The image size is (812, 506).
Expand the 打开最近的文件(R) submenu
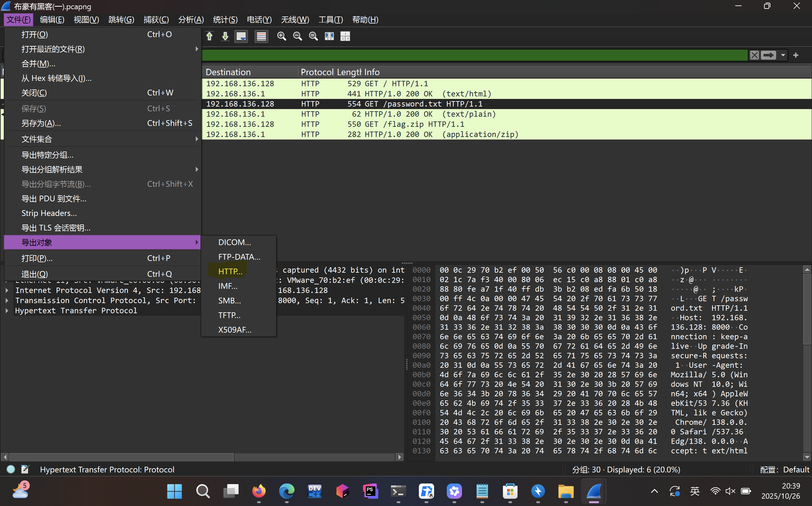102,49
